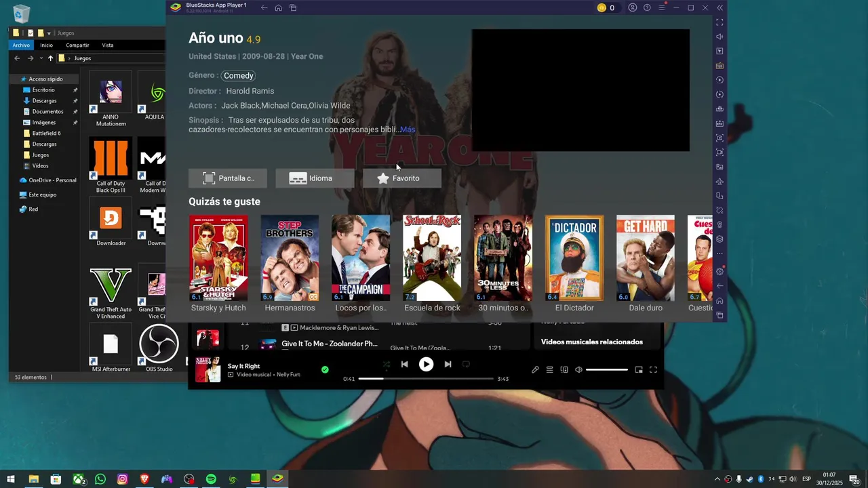
Task: Skip to next track in Spotify
Action: pos(448,364)
